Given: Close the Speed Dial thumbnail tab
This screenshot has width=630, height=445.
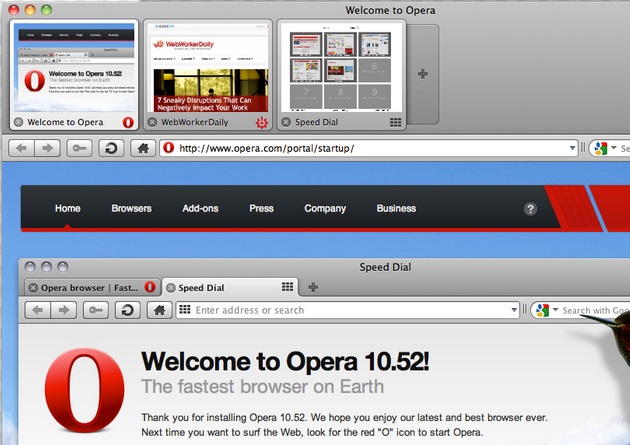Looking at the screenshot, I should tap(286, 122).
